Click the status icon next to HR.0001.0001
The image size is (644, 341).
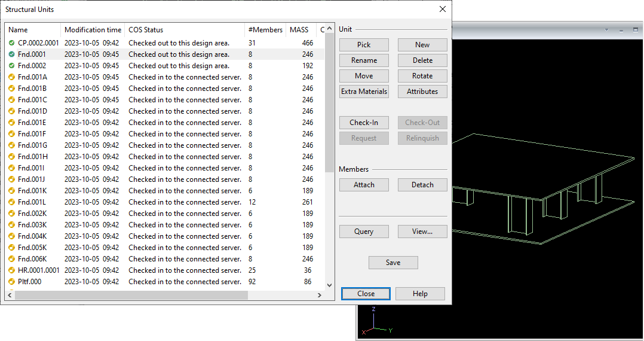(x=11, y=270)
